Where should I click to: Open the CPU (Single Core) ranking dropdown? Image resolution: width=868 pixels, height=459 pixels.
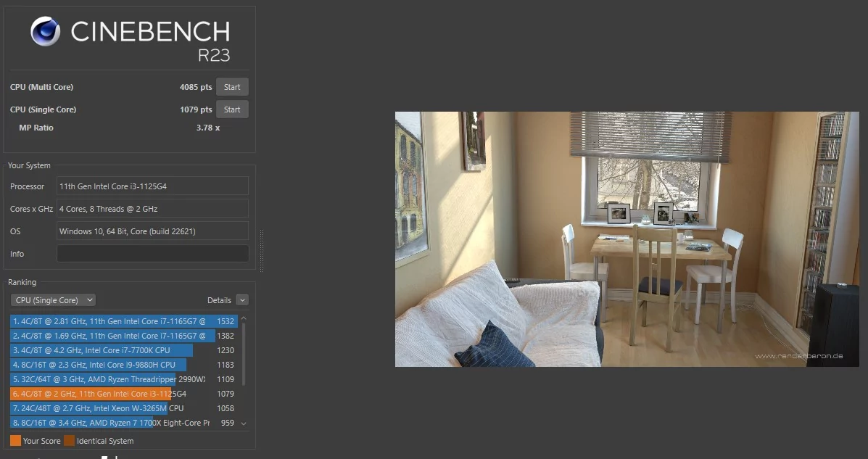[53, 300]
